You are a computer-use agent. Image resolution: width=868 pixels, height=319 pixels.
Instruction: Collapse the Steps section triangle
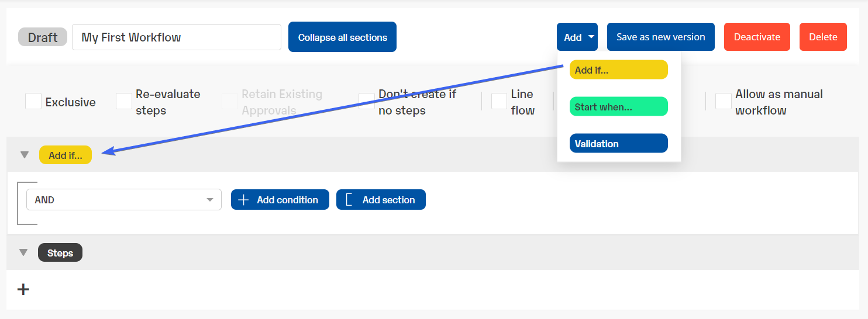click(23, 252)
